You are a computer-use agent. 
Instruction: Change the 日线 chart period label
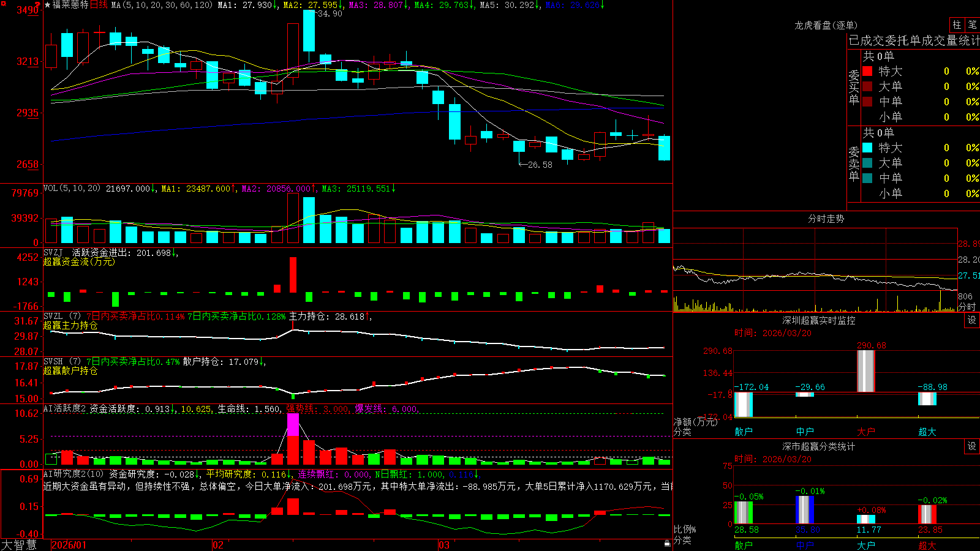pos(99,5)
